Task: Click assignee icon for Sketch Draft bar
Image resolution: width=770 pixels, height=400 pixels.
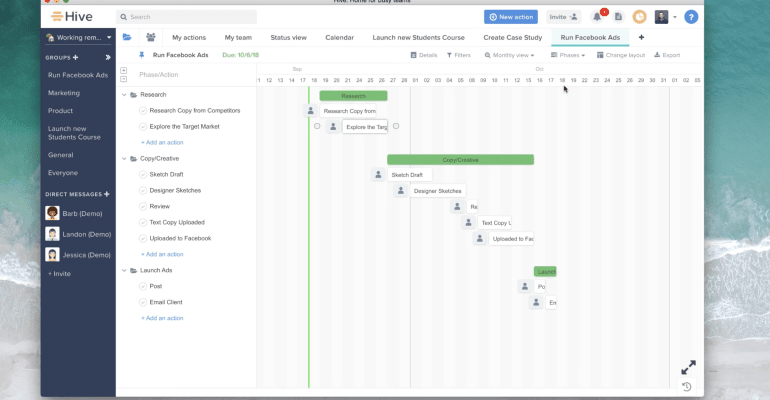Action: 378,175
